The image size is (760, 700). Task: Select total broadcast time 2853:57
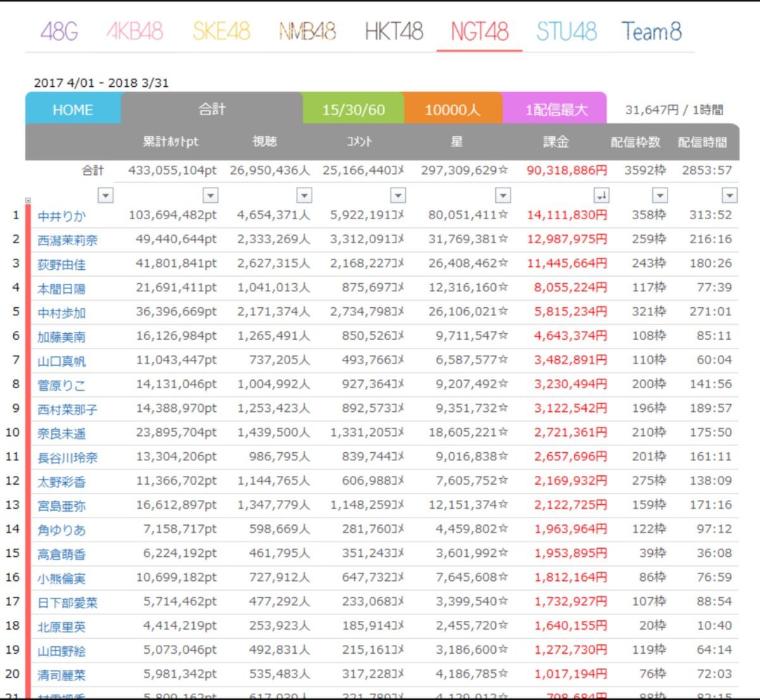coord(707,170)
